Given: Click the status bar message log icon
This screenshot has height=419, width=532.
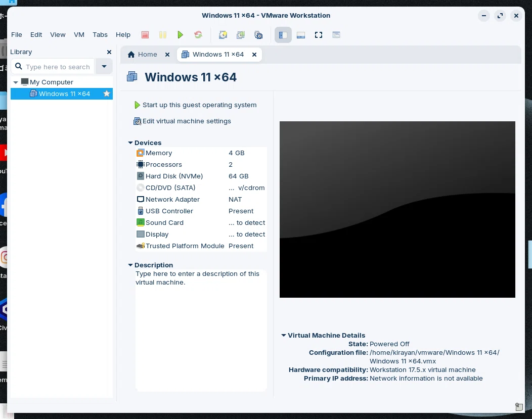Looking at the screenshot, I should click(x=519, y=406).
